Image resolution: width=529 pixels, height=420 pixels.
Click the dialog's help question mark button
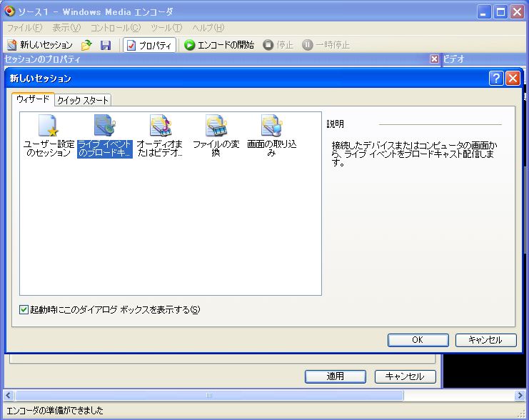pos(496,79)
